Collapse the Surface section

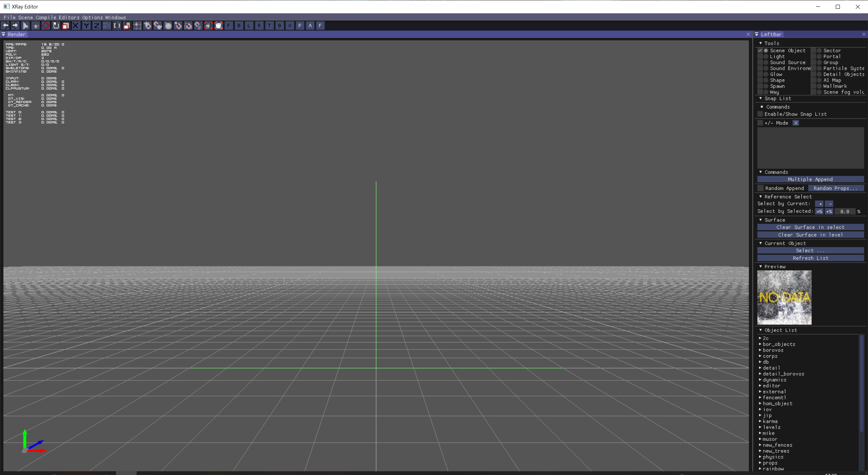761,220
